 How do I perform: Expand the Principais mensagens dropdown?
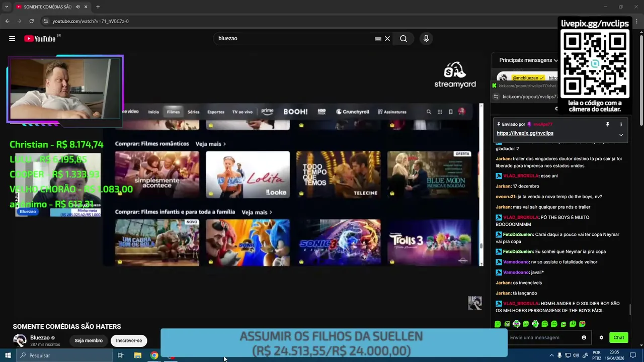(x=528, y=60)
